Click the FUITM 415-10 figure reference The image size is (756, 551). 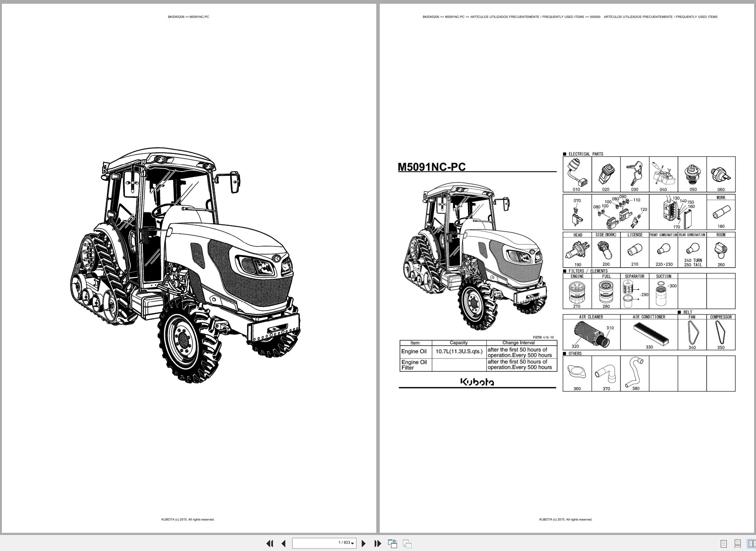pyautogui.click(x=544, y=337)
